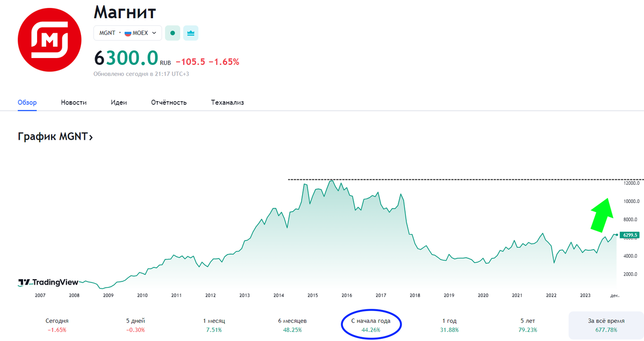The width and height of the screenshot is (644, 341).
Task: Open the Новости tab
Action: [x=74, y=102]
